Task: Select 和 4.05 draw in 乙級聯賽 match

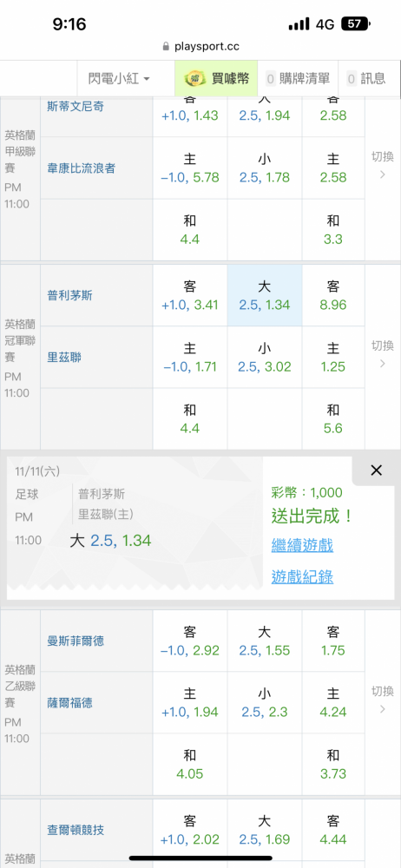Action: coord(190,765)
